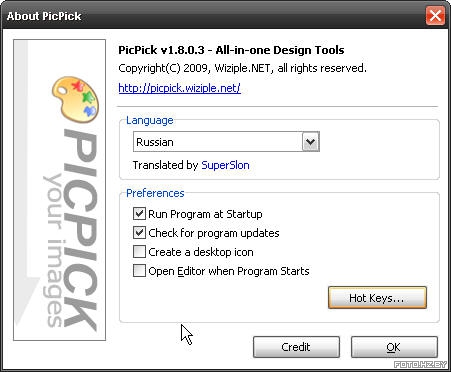Check Open Editor when Program Starts

(139, 271)
